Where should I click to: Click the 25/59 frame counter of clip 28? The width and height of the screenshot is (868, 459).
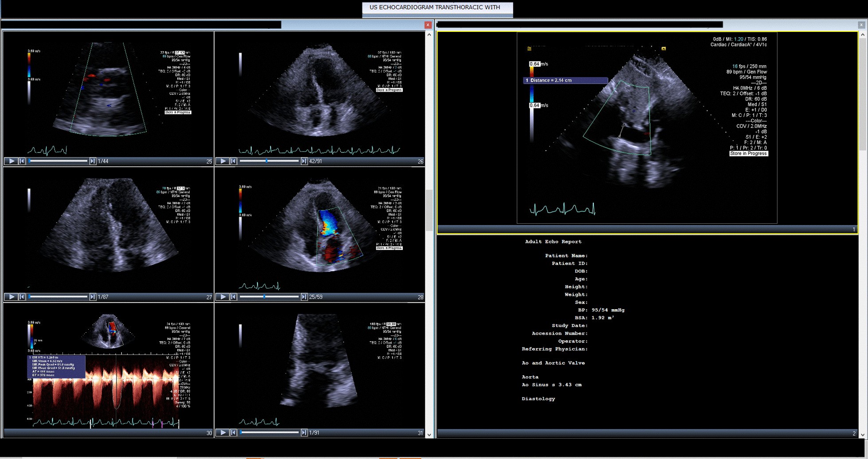point(315,297)
